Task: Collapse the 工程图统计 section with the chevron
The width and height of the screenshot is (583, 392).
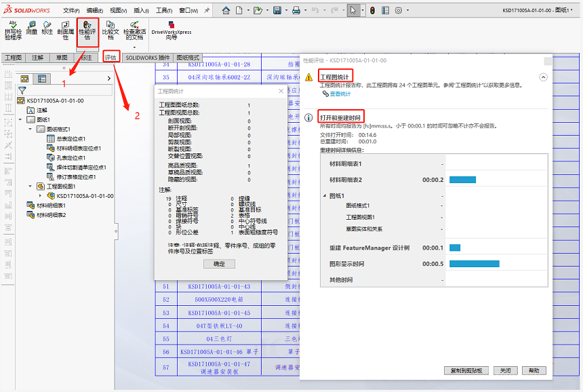Action: (x=543, y=77)
